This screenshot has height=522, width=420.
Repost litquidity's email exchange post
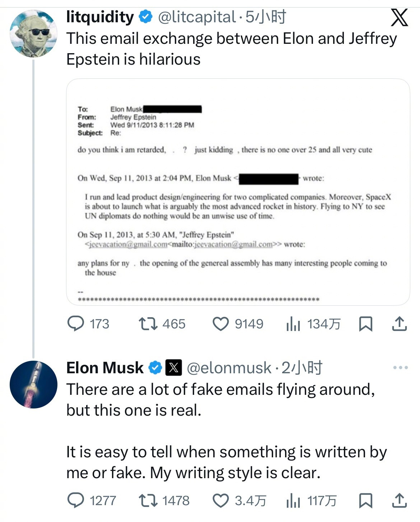[148, 324]
